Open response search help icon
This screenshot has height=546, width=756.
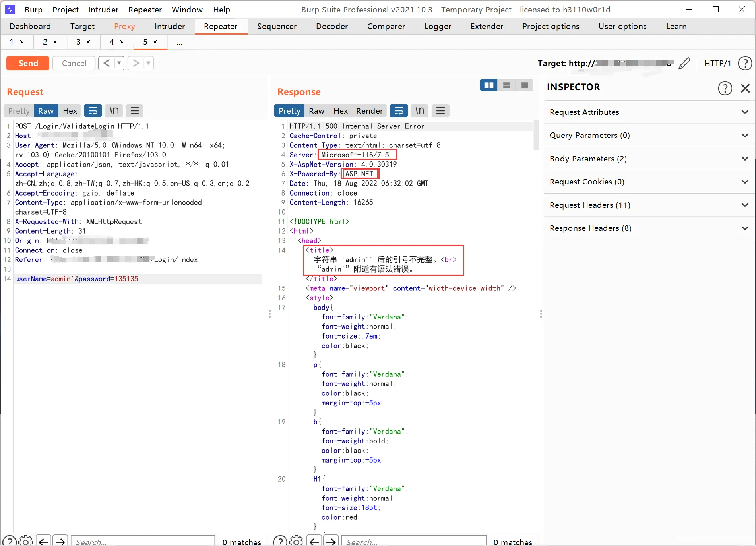pos(280,541)
